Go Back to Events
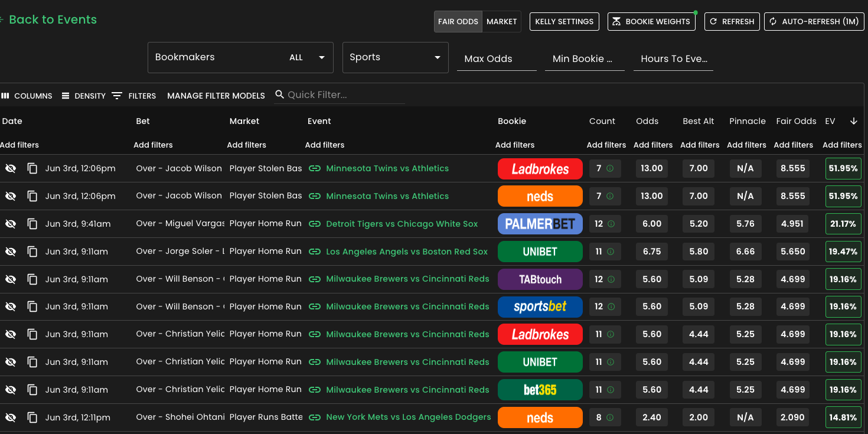Image resolution: width=868 pixels, height=434 pixels. [47, 19]
